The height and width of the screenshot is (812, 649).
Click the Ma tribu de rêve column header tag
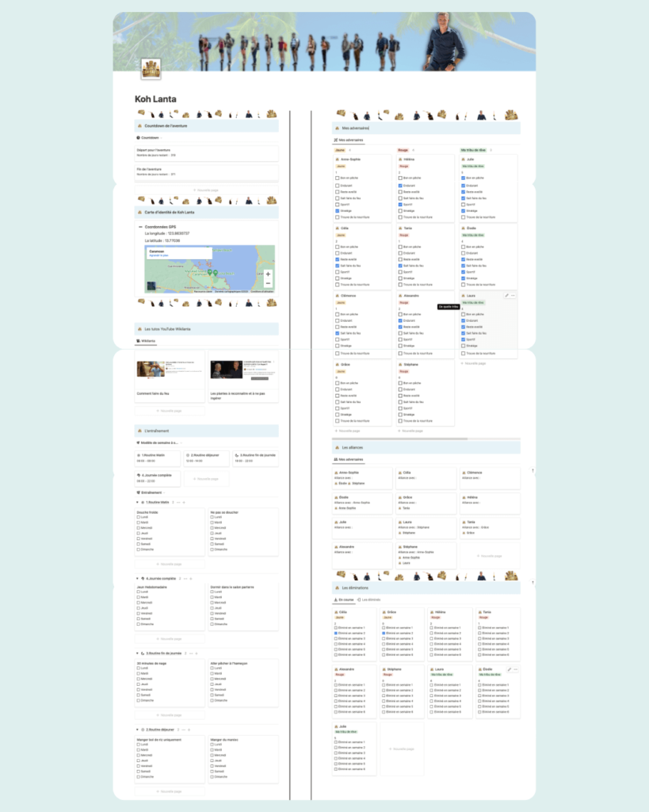click(x=473, y=150)
